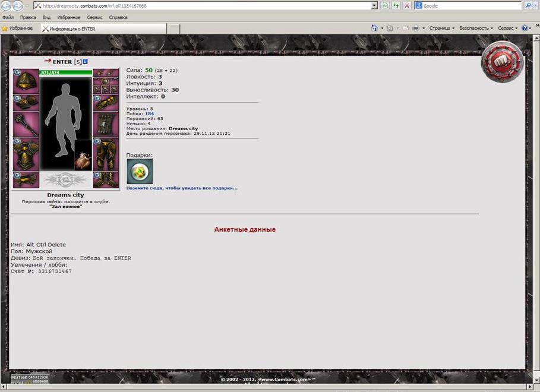The image size is (540, 392).
Task: Click the gift thumbnail under Подарки
Action: click(140, 171)
